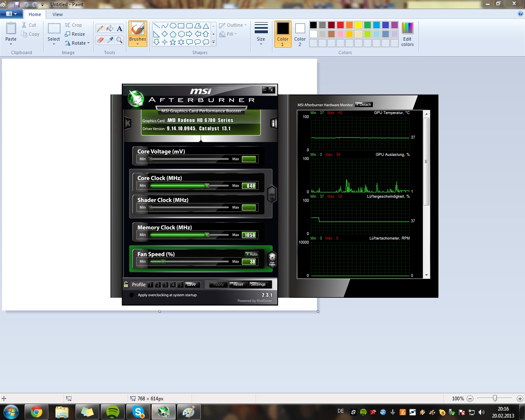This screenshot has width=525, height=420.
Task: Choose the Oval shape
Action: click(x=173, y=25)
